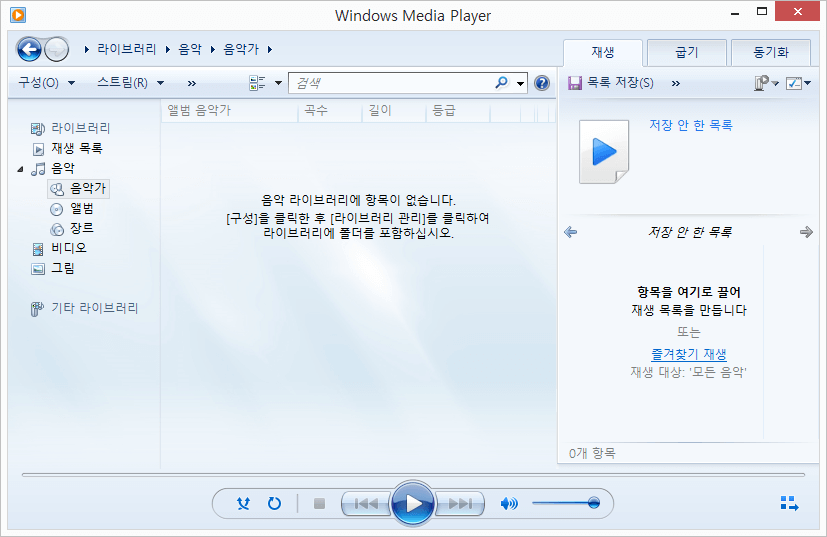Toggle shuffle mode
827x537 pixels.
(x=243, y=503)
